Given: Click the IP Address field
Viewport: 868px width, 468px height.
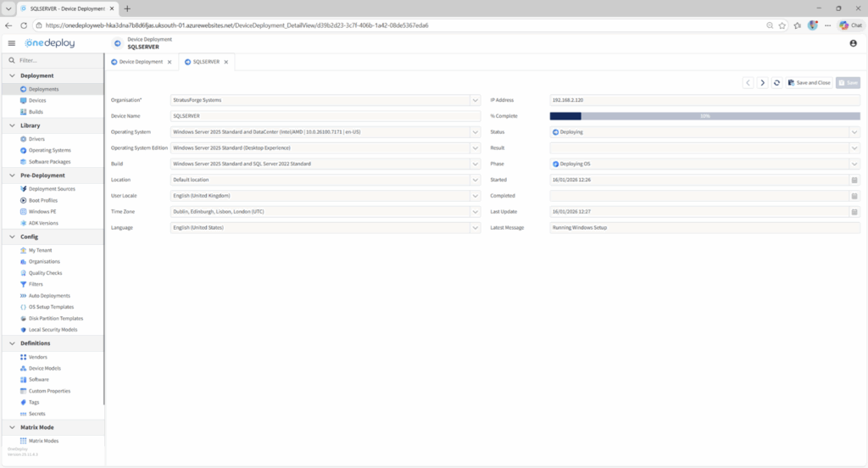Looking at the screenshot, I should point(704,100).
